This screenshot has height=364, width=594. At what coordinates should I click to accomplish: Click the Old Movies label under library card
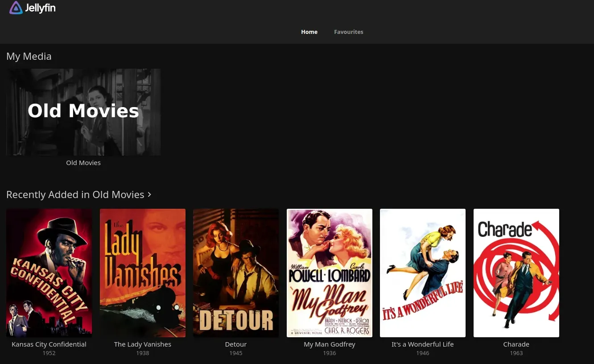(83, 163)
